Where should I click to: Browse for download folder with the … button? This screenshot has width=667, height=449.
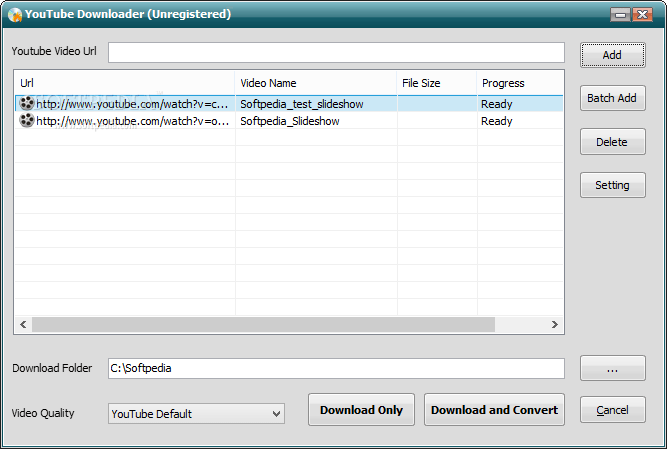click(613, 368)
